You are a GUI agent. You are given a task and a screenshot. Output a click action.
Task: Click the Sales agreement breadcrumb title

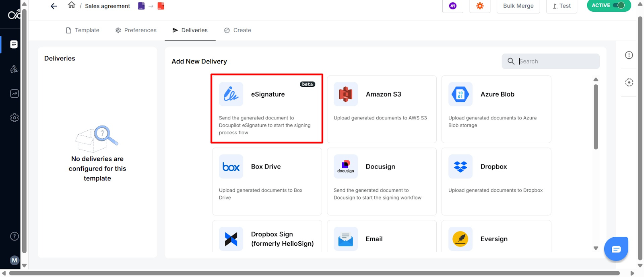[x=107, y=6]
